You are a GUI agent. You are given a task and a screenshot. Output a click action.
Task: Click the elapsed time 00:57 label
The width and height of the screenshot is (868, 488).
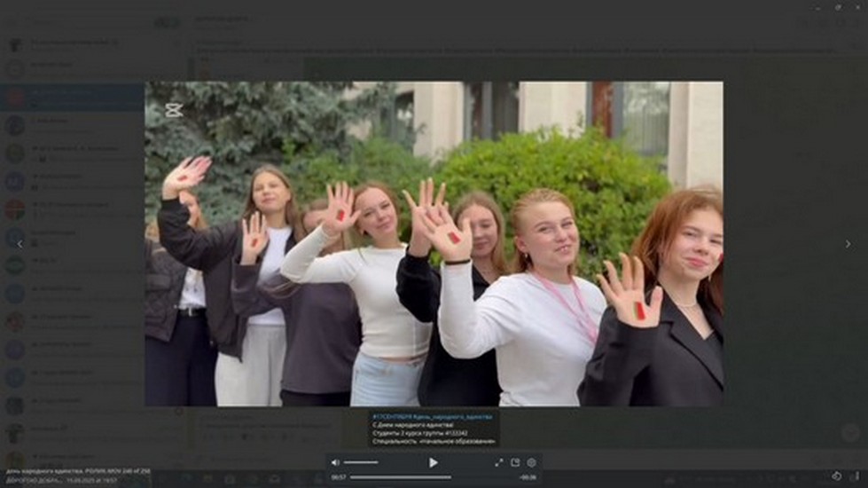pyautogui.click(x=338, y=477)
